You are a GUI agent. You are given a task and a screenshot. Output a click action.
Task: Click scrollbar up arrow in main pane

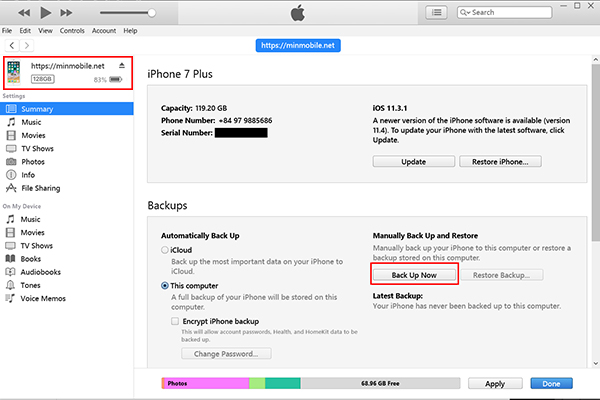click(596, 59)
